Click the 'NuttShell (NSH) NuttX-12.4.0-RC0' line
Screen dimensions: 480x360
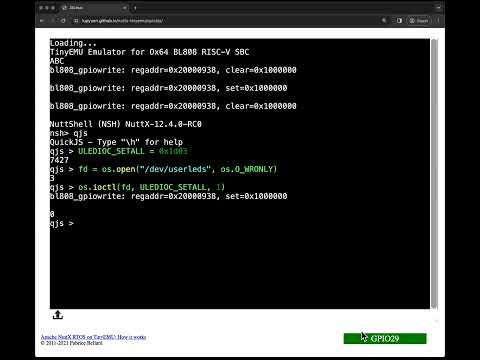tap(126, 124)
